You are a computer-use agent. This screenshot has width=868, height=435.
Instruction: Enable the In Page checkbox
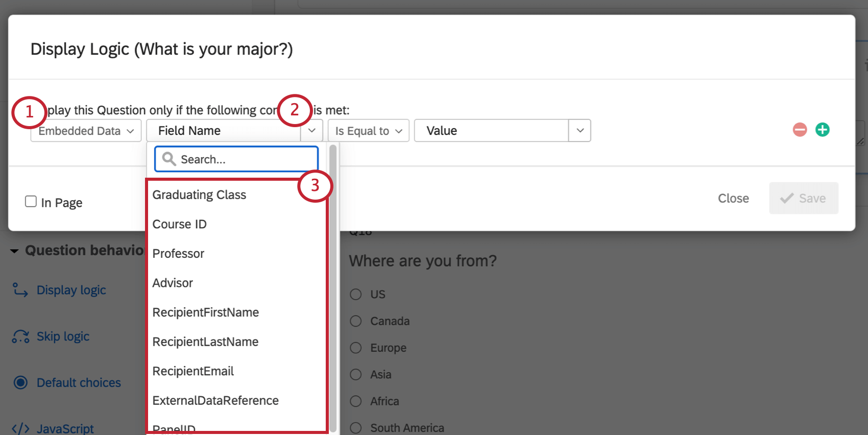coord(31,202)
